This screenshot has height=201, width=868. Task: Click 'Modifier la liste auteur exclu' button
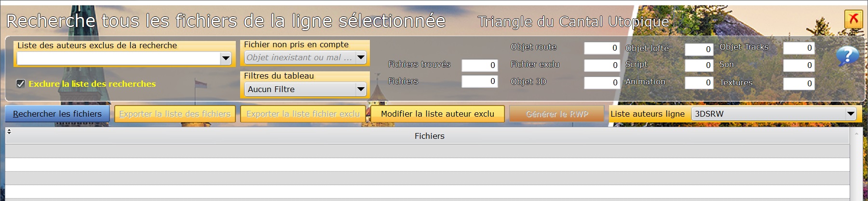point(437,114)
